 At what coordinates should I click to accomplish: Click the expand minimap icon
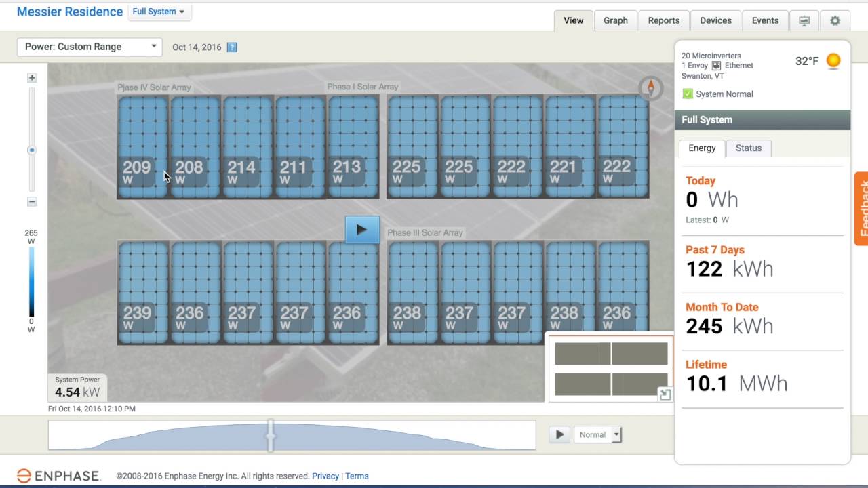[665, 394]
